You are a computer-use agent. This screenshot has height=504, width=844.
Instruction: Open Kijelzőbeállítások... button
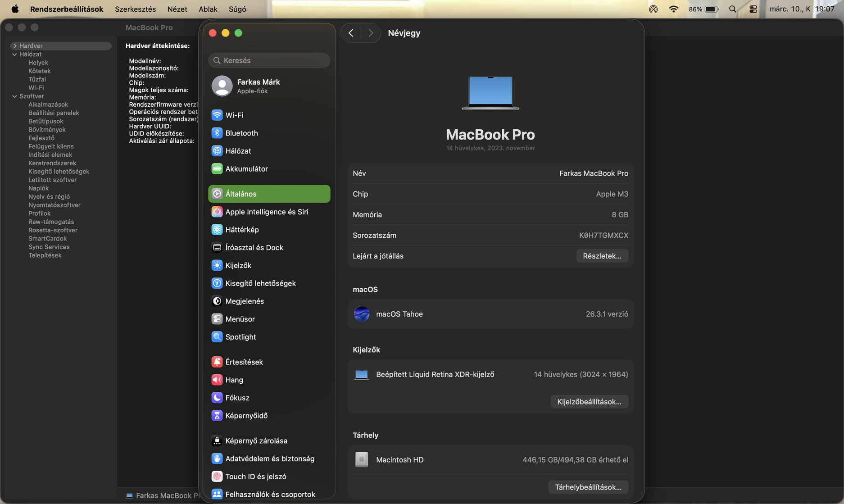tap(589, 401)
